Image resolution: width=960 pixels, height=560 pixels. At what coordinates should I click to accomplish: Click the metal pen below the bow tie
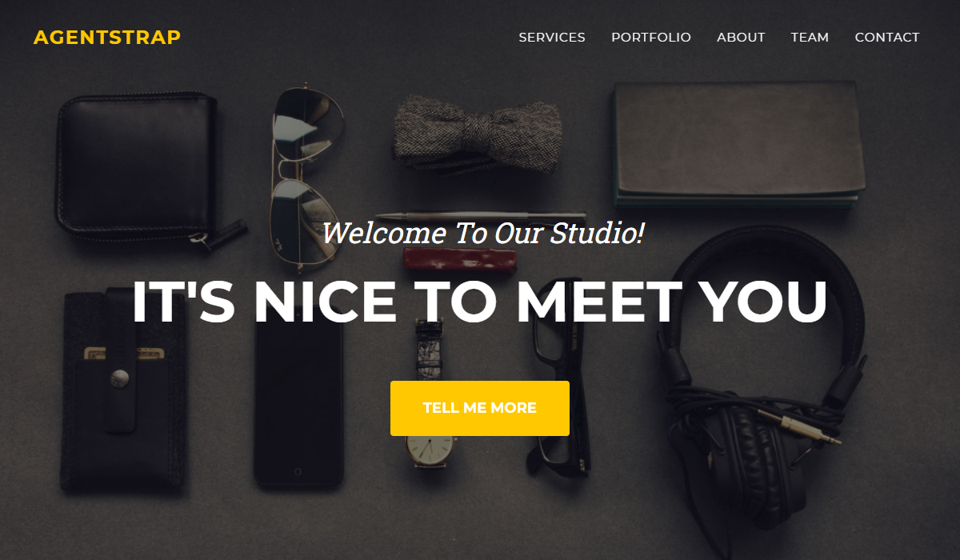[480, 216]
